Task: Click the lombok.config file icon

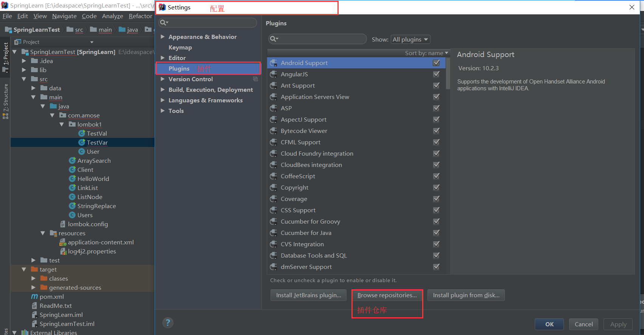Action: point(63,224)
